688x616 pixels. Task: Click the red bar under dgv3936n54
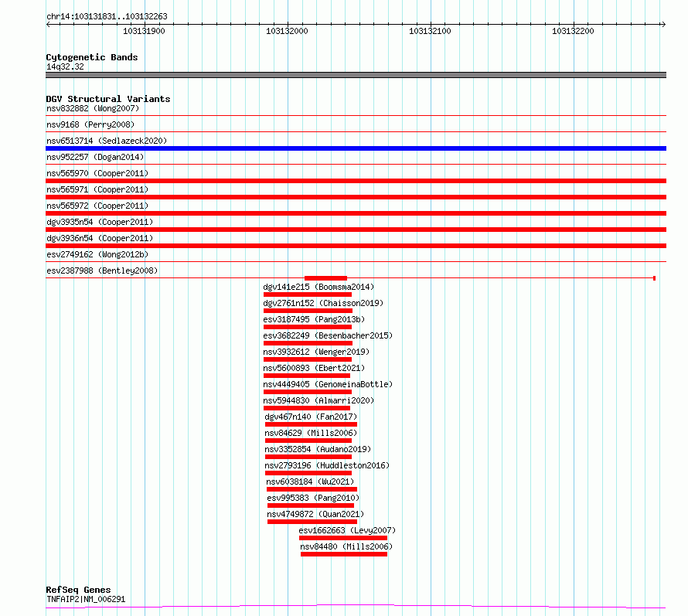356,246
